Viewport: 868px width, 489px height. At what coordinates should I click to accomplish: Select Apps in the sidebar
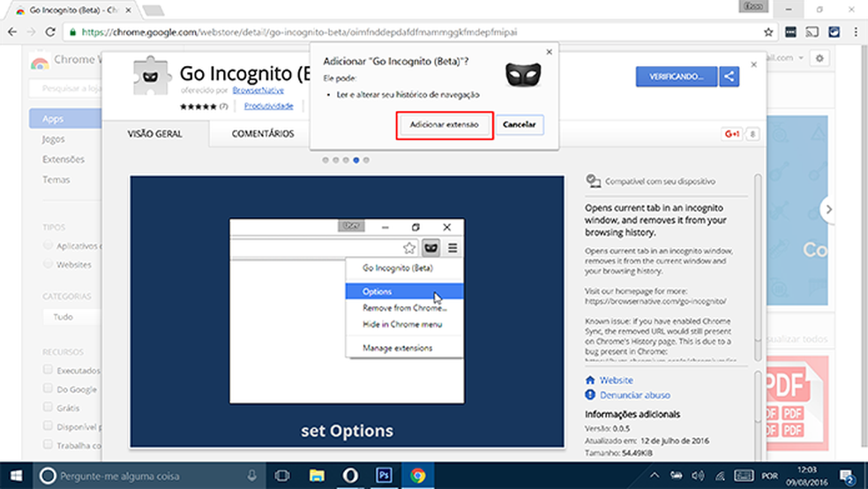click(x=65, y=118)
